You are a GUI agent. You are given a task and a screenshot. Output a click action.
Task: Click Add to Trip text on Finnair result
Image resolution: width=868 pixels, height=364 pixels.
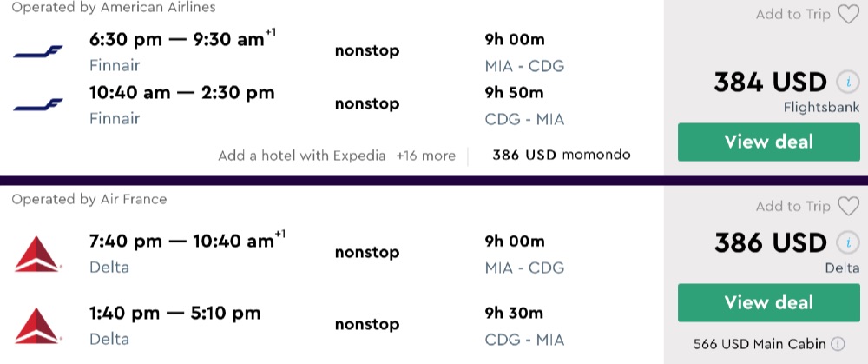pyautogui.click(x=792, y=14)
